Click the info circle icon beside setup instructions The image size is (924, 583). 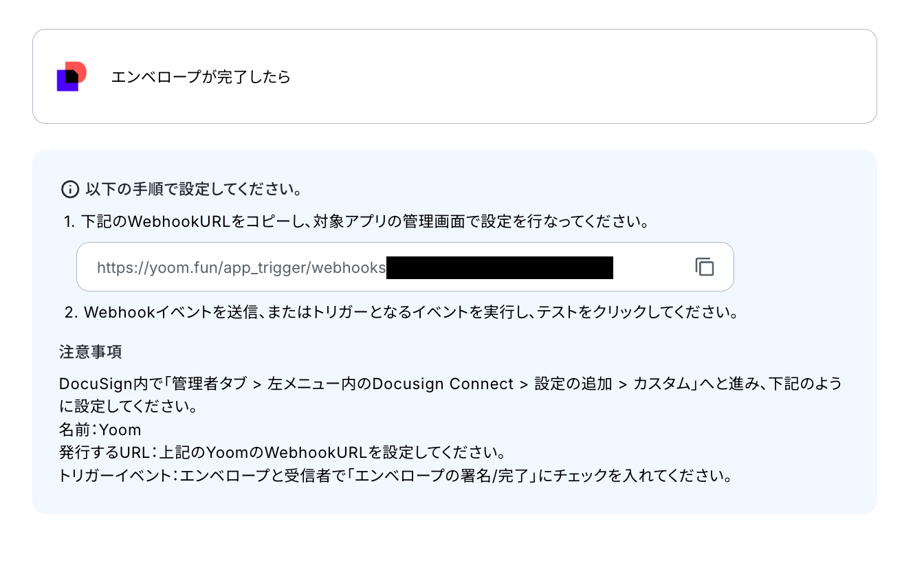(70, 188)
